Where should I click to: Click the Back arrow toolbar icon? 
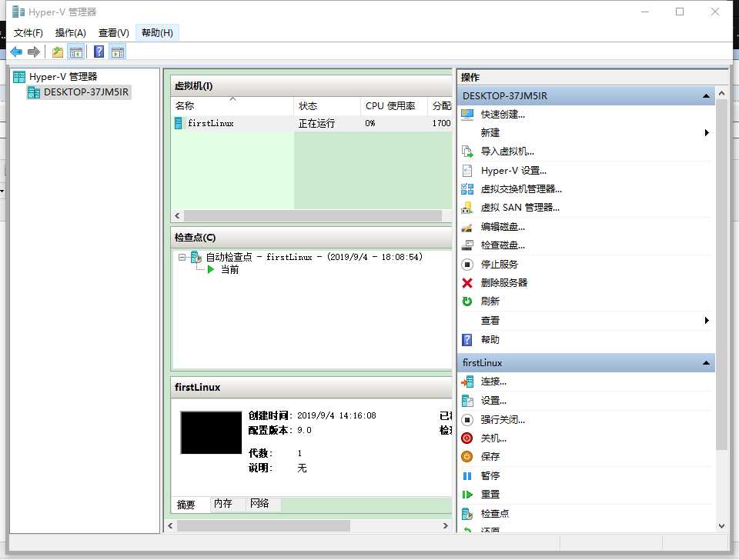[x=16, y=52]
